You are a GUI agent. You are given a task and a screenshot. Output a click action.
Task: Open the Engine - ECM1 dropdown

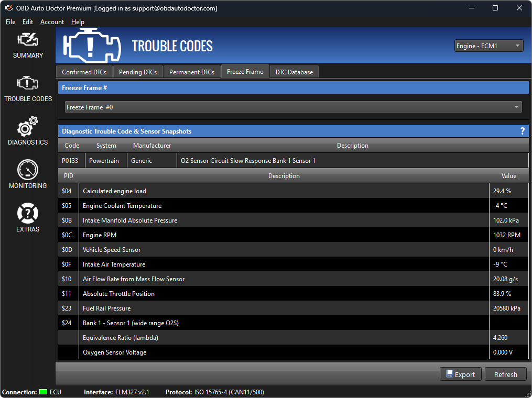click(x=488, y=46)
